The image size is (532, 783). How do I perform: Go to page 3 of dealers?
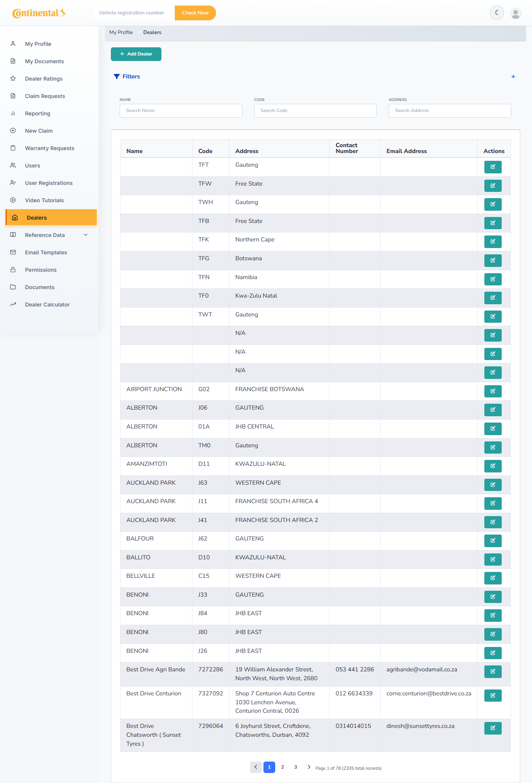tap(296, 767)
